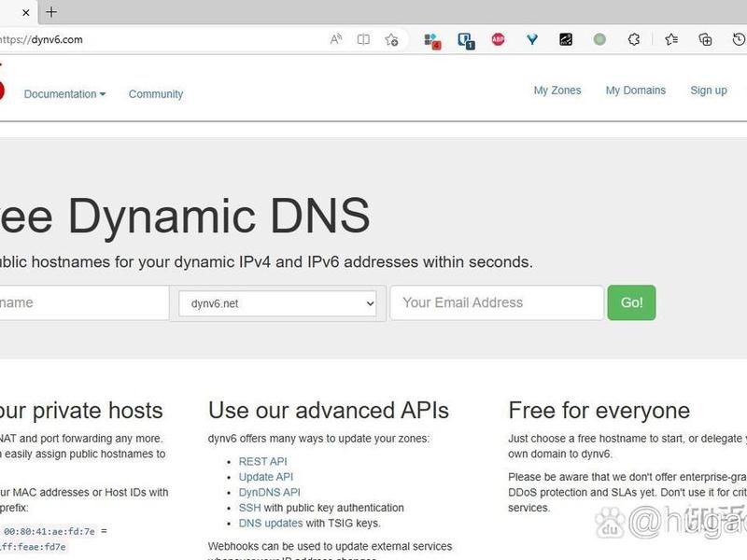
Task: Click the Free for everyone heading
Action: click(x=599, y=411)
